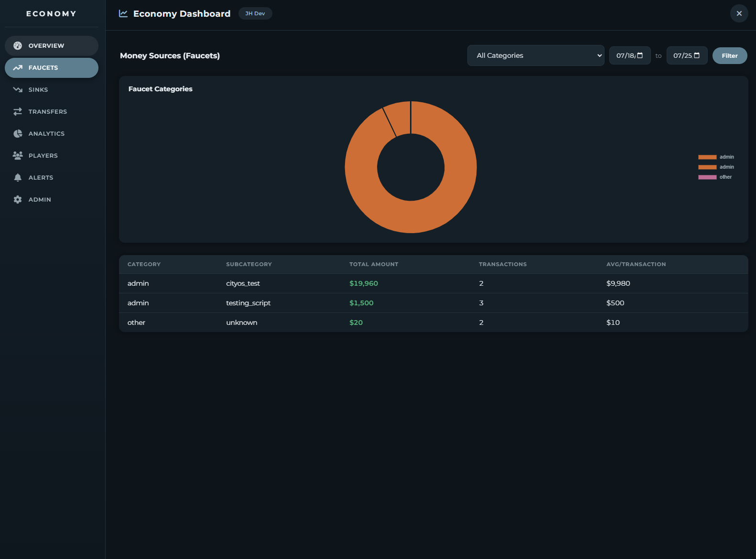Click the Total Amount column header
Viewport: 756px width, 559px height.
[374, 264]
